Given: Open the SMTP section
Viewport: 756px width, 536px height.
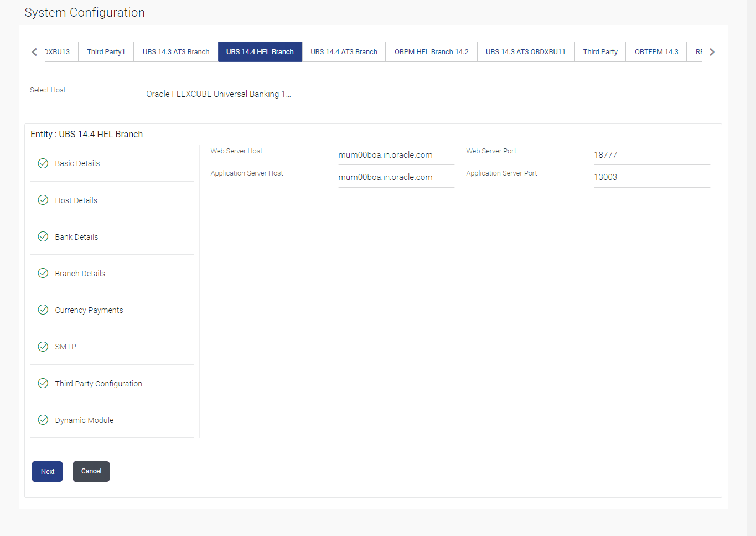Looking at the screenshot, I should click(112, 347).
